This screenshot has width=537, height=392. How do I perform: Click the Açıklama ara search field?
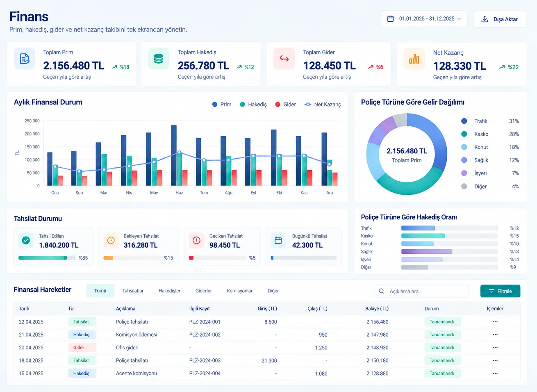click(x=421, y=291)
